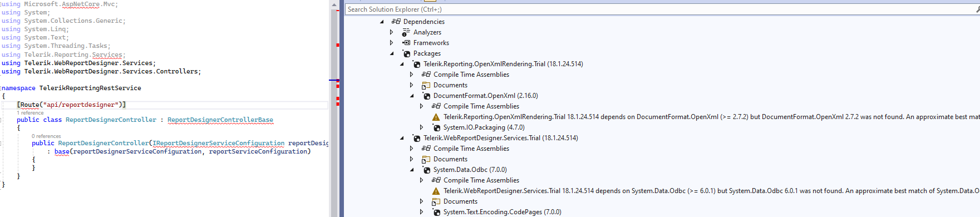Expand the Frameworks node
The width and height of the screenshot is (980, 217).
pyautogui.click(x=392, y=43)
